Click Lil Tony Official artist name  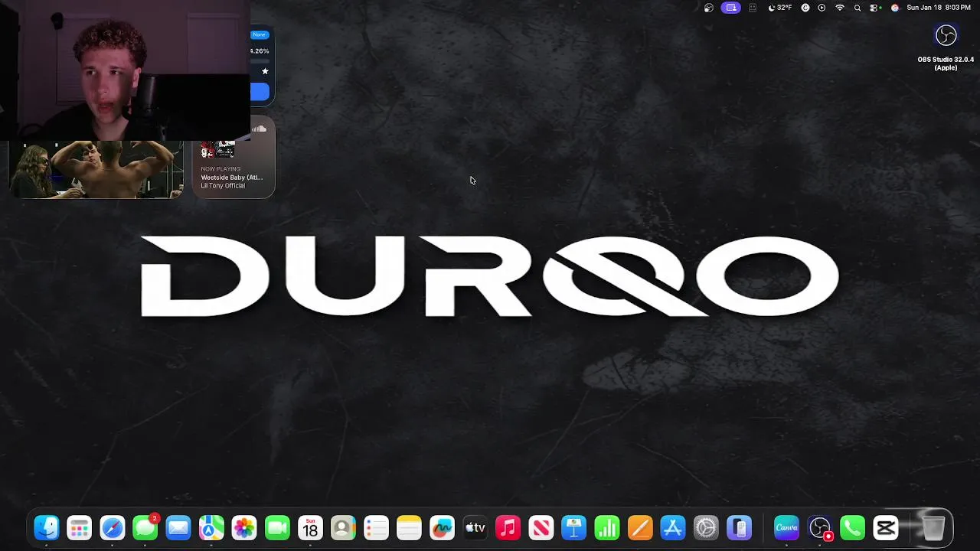pos(223,186)
